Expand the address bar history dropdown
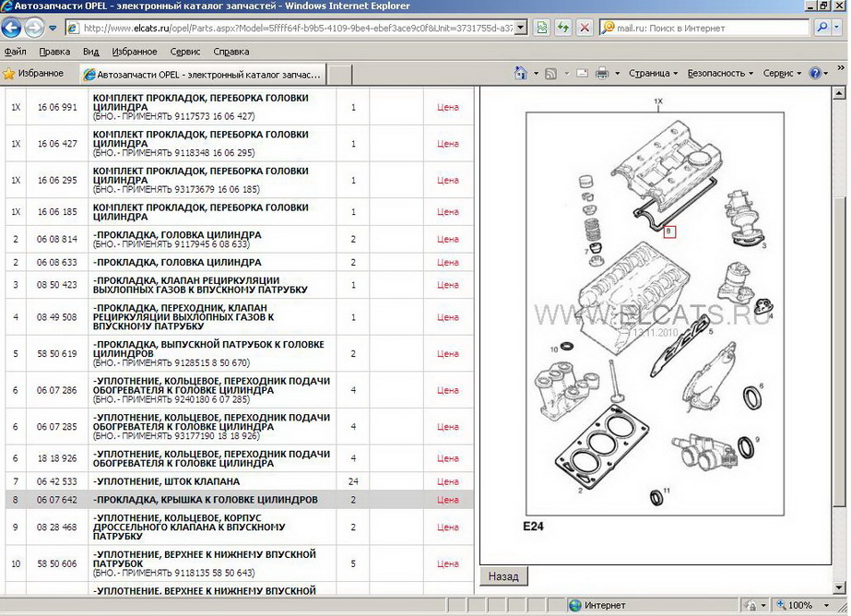This screenshot has height=616, width=851. 521,28
